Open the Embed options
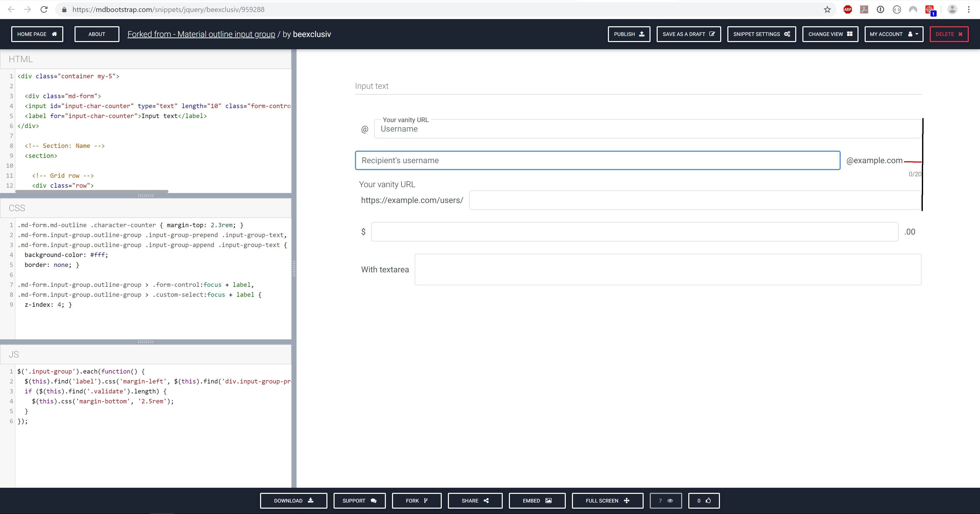980x514 pixels. 537,501
